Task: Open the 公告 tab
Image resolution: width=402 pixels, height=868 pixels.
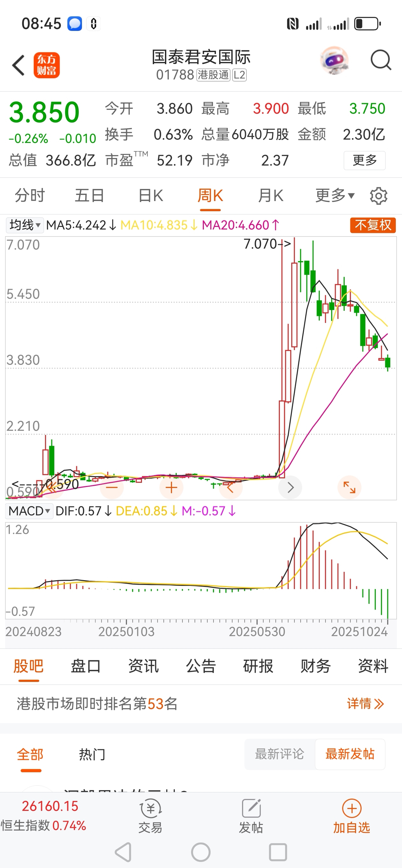Action: (201, 666)
